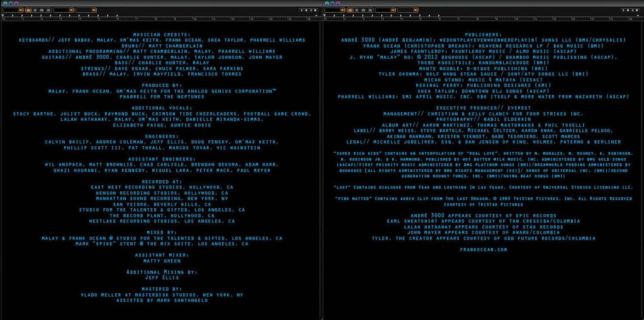Open dropdown right after alignment buttons, left window
Viewport: 644px width, 320px height.
click(x=63, y=10)
